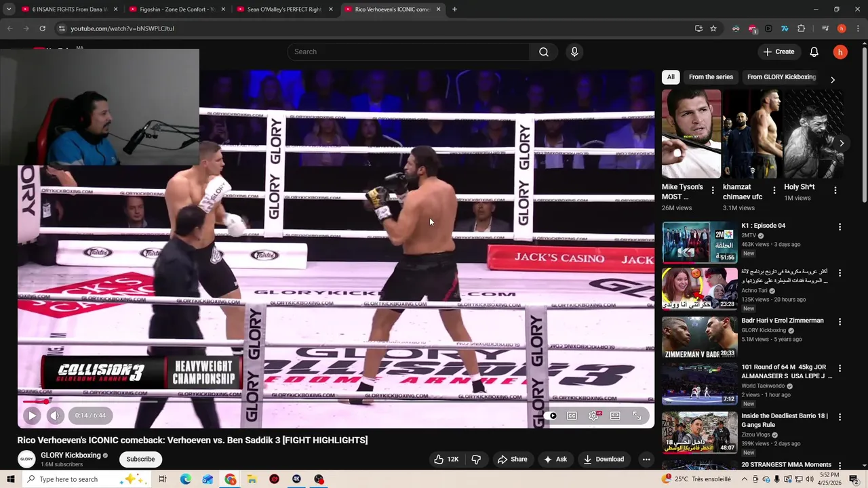
Task: Open options for K1 : Episode 04
Action: [840, 227]
